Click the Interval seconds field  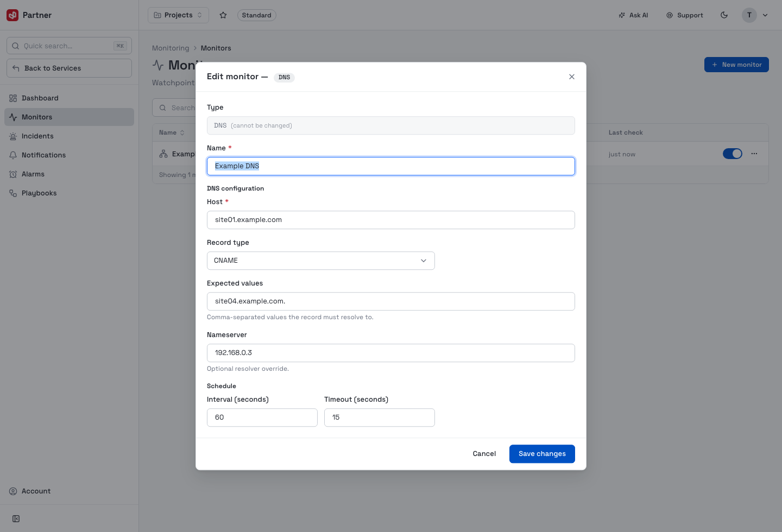262,417
